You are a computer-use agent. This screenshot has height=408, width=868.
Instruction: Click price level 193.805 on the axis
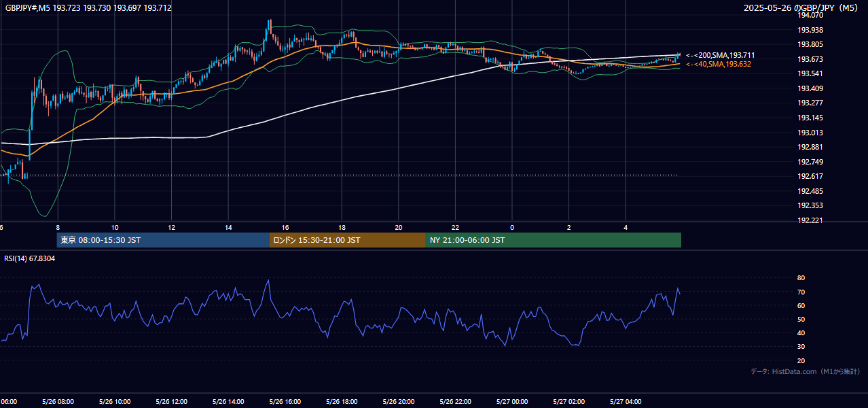[810, 45]
